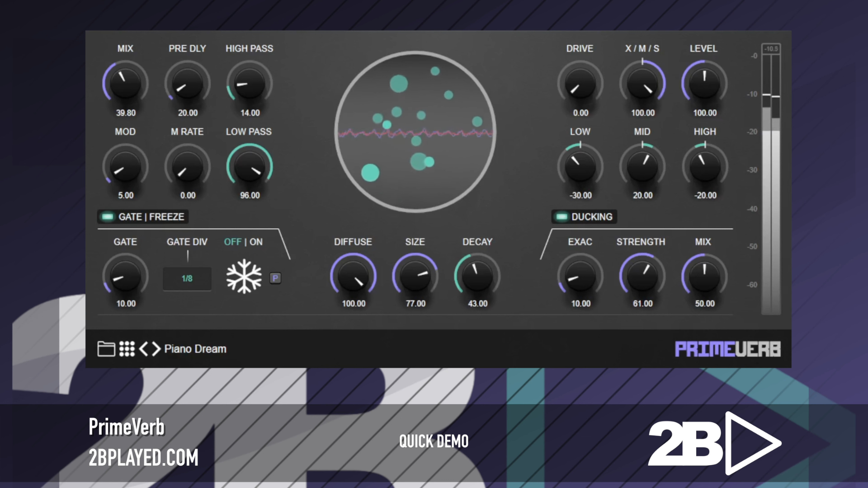Viewport: 868px width, 488px height.
Task: Switch freeze to OFF
Action: (233, 242)
